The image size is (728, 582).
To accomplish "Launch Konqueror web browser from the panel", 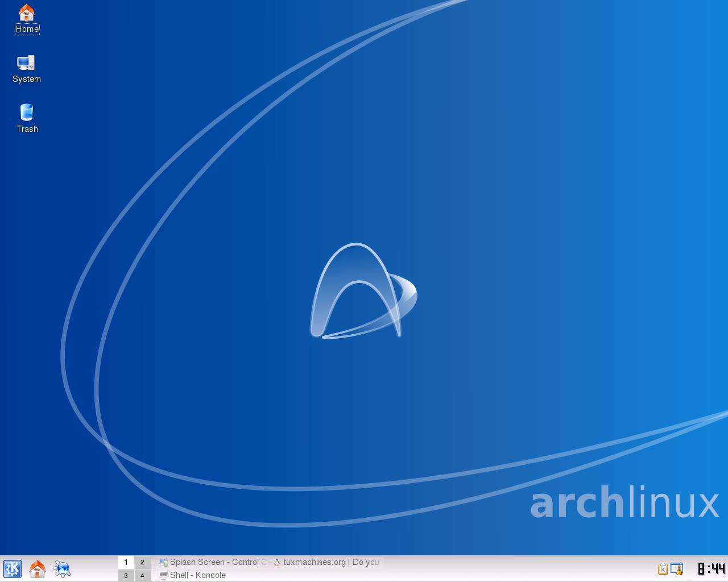I will pos(63,569).
